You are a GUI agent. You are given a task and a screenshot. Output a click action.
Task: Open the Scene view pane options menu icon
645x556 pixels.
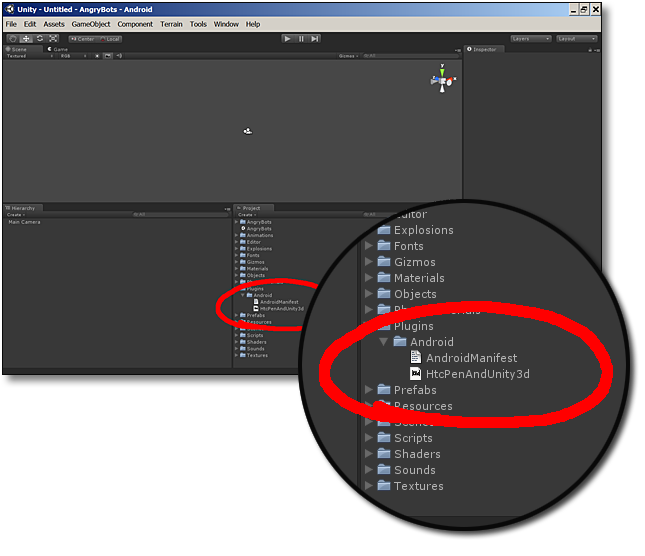click(x=458, y=50)
